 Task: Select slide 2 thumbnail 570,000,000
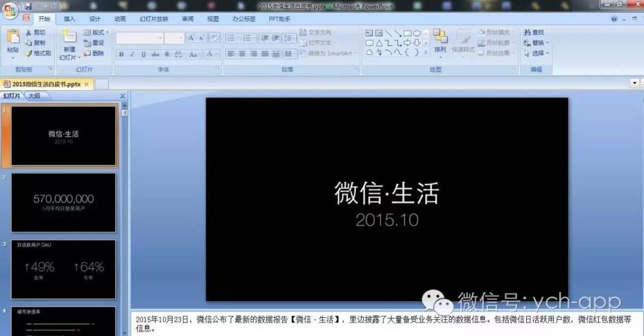coord(64,203)
